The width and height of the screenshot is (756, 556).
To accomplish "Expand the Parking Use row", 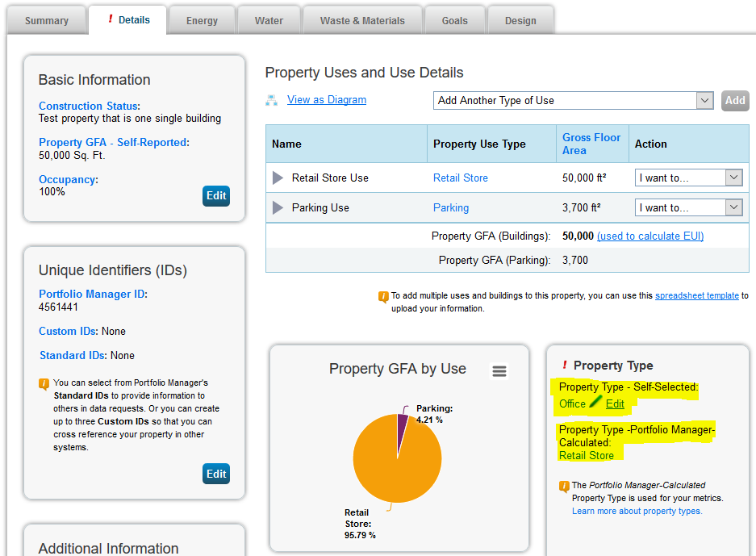I will [x=278, y=207].
